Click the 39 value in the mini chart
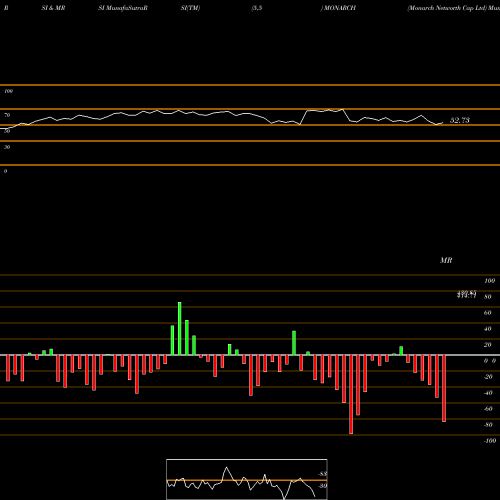500x500 pixels. [322, 486]
